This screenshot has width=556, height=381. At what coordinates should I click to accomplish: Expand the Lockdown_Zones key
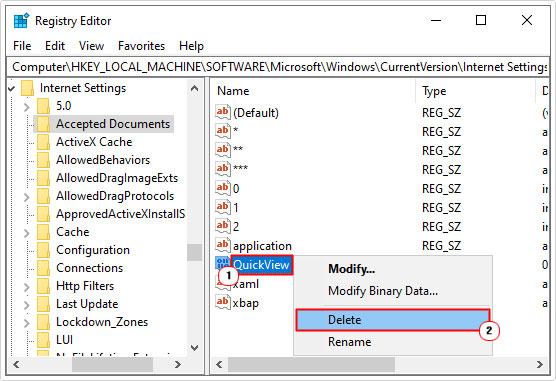27,322
